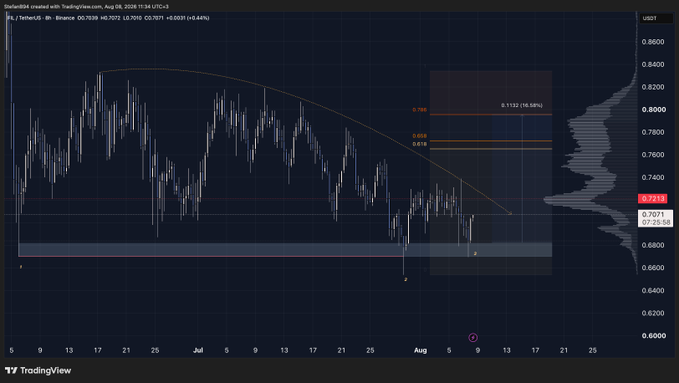Viewport: 679px width, 383px height.
Task: Click the High value H0.7072
Action: [x=110, y=18]
